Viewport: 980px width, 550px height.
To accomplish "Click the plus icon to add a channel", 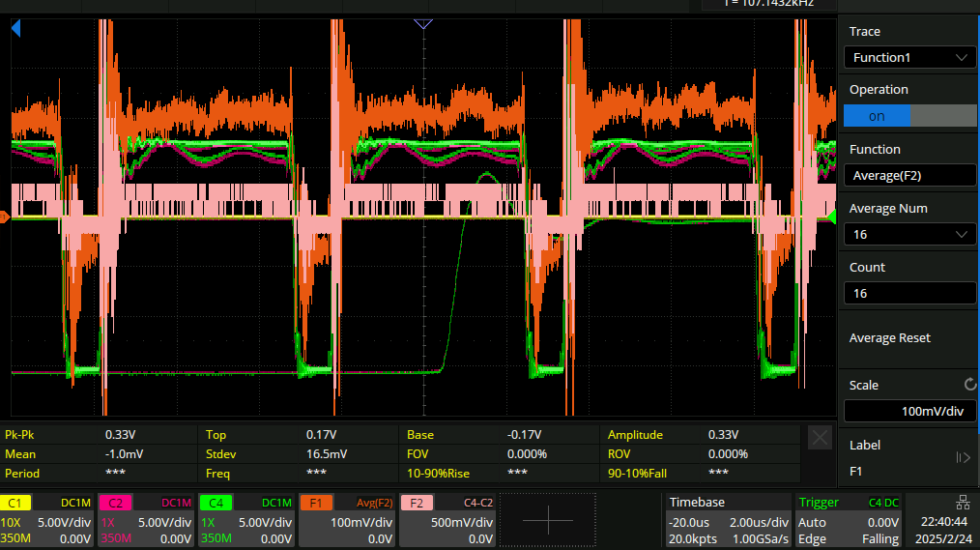I will pyautogui.click(x=548, y=520).
